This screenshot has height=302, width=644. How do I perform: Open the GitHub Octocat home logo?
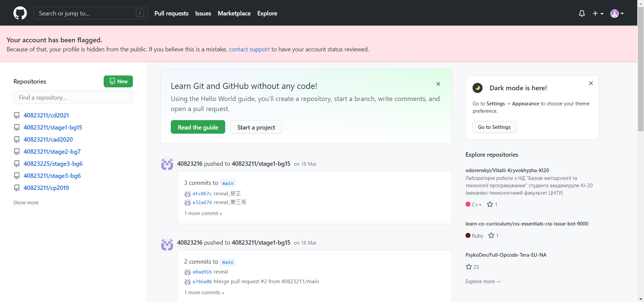pos(20,13)
